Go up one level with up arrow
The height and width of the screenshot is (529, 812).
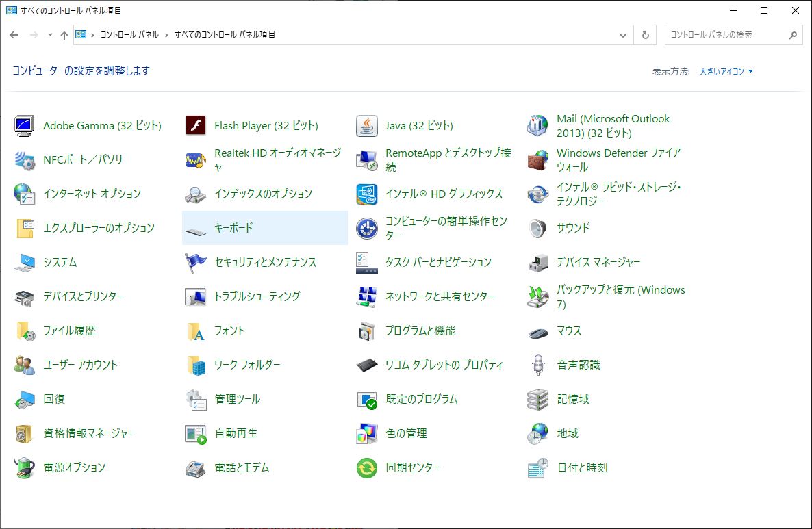point(64,35)
